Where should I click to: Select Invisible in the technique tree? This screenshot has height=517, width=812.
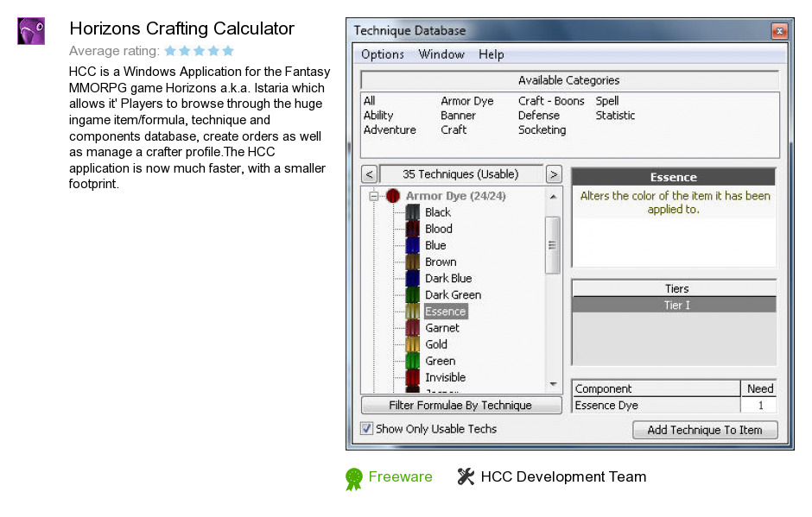point(446,378)
